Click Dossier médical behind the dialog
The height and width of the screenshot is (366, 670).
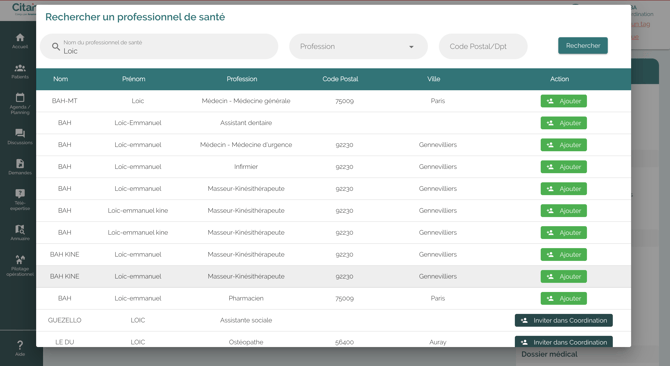pos(549,354)
